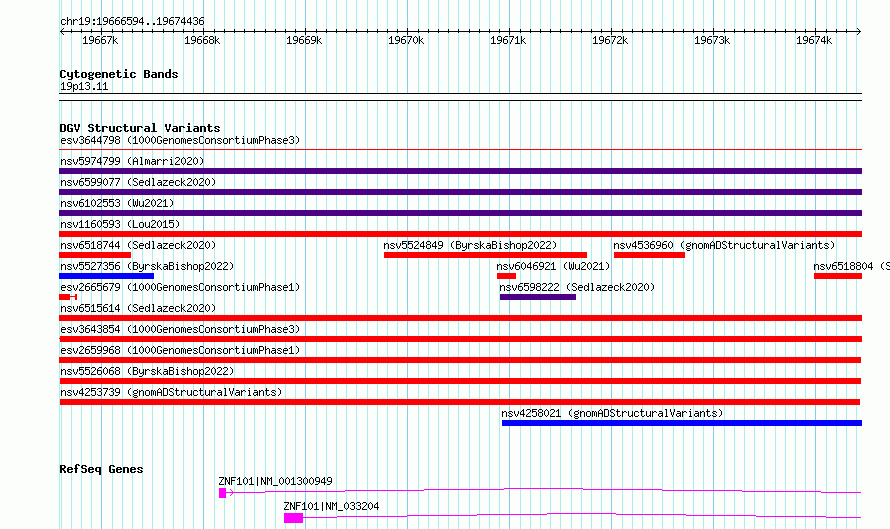Viewport: 890px width, 529px height.
Task: Open the nsv5974799 (Almarri2020) label
Action: (x=132, y=161)
